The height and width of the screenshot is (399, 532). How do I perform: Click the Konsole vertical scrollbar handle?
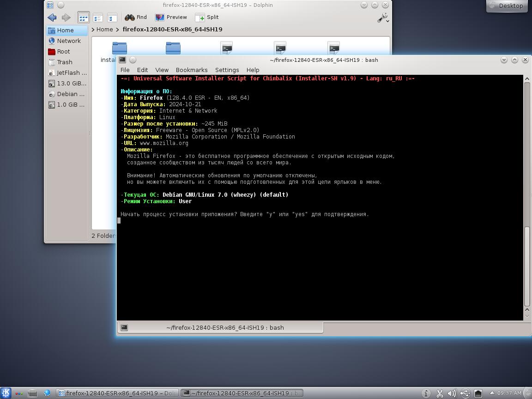point(527,266)
